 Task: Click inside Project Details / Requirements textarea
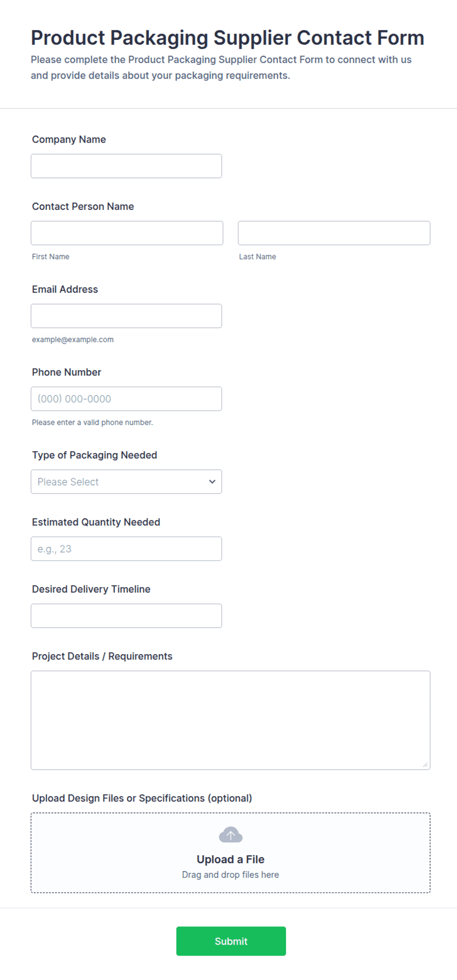[230, 720]
